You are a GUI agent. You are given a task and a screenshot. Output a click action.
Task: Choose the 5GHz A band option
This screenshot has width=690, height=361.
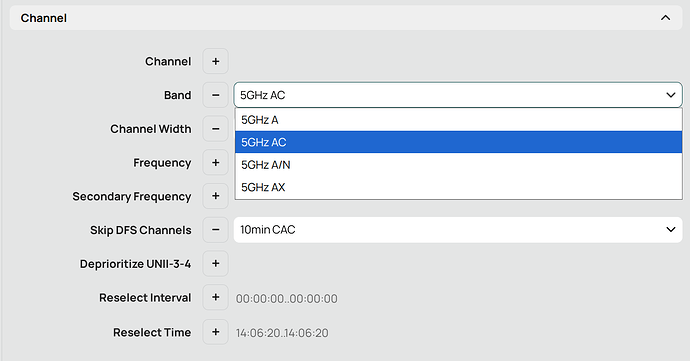[459, 120]
